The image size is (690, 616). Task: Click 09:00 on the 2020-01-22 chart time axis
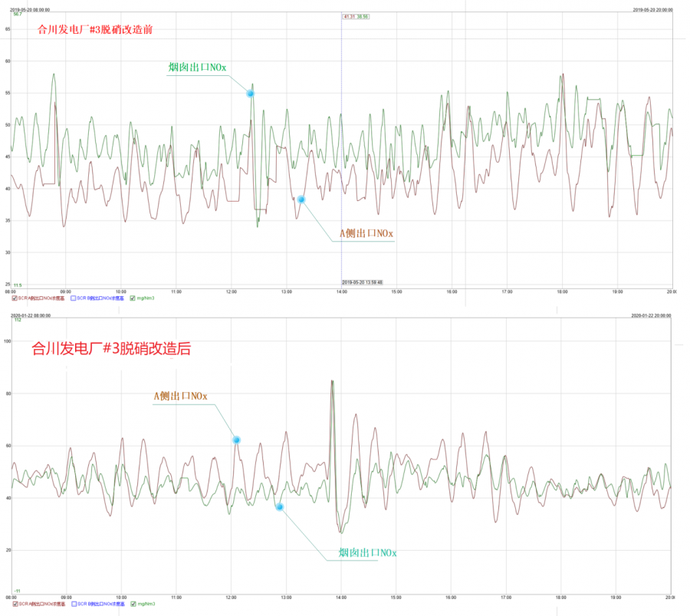[66, 598]
